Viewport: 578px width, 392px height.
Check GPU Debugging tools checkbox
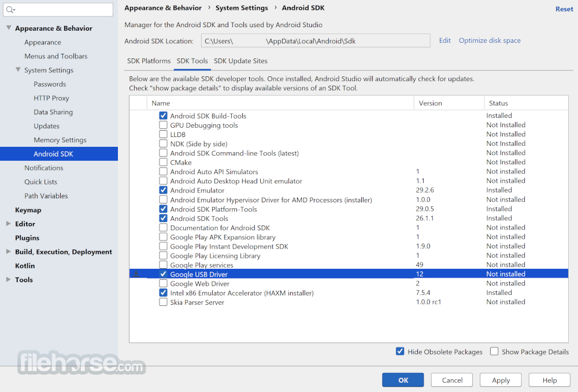coord(164,125)
